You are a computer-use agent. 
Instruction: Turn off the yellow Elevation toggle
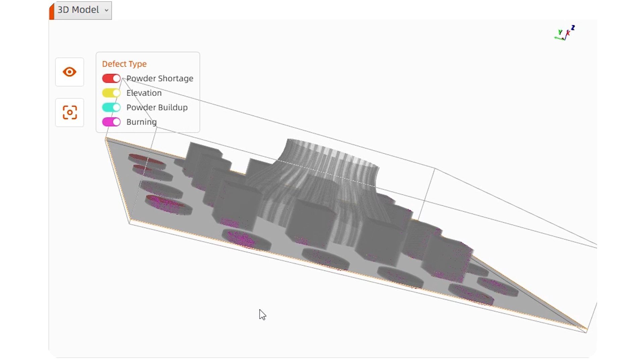tap(111, 93)
